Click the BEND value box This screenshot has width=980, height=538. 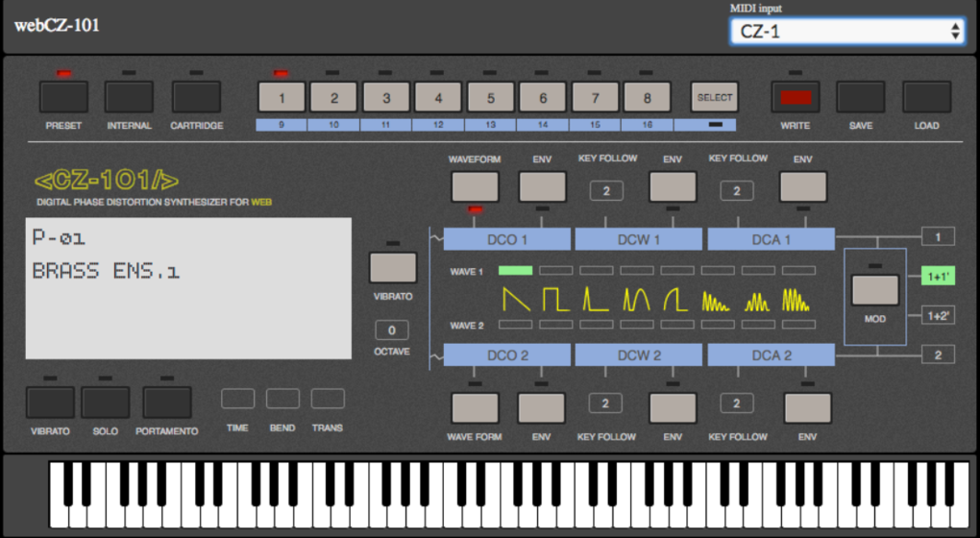coord(282,399)
